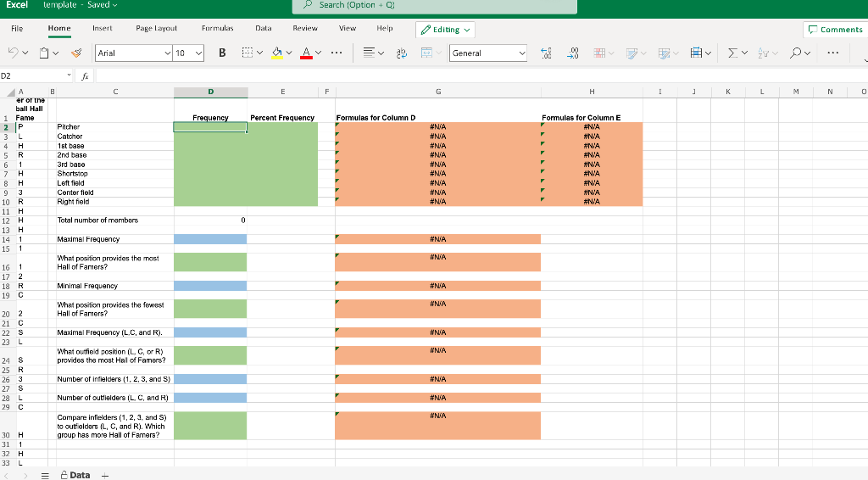This screenshot has height=480, width=868.
Task: Click in the formula bar
Action: tap(481, 75)
